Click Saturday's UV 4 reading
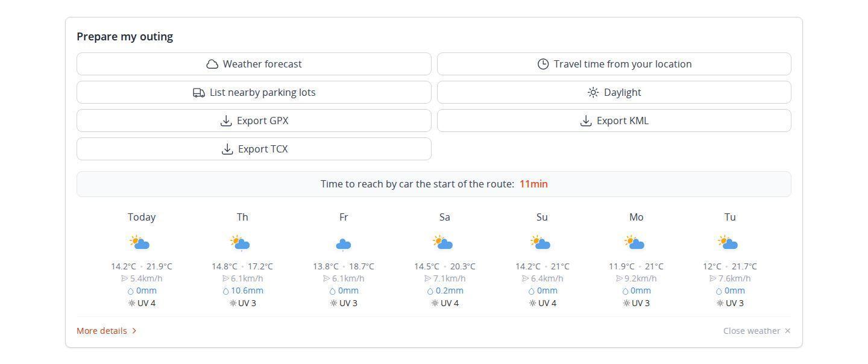This screenshot has width=868, height=364. (x=450, y=303)
